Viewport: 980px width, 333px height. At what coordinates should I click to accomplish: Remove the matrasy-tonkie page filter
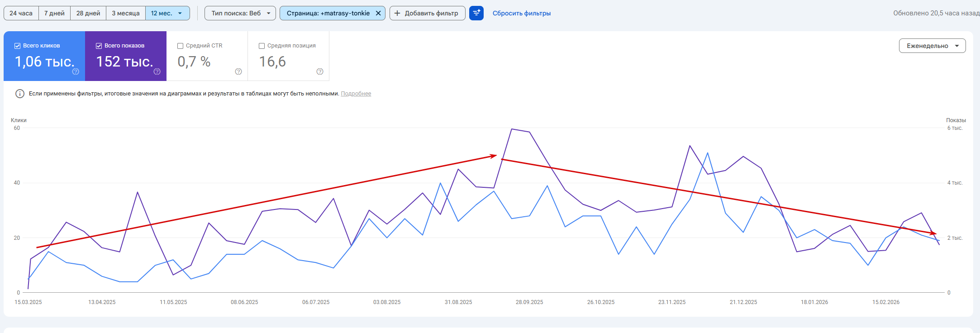click(378, 13)
